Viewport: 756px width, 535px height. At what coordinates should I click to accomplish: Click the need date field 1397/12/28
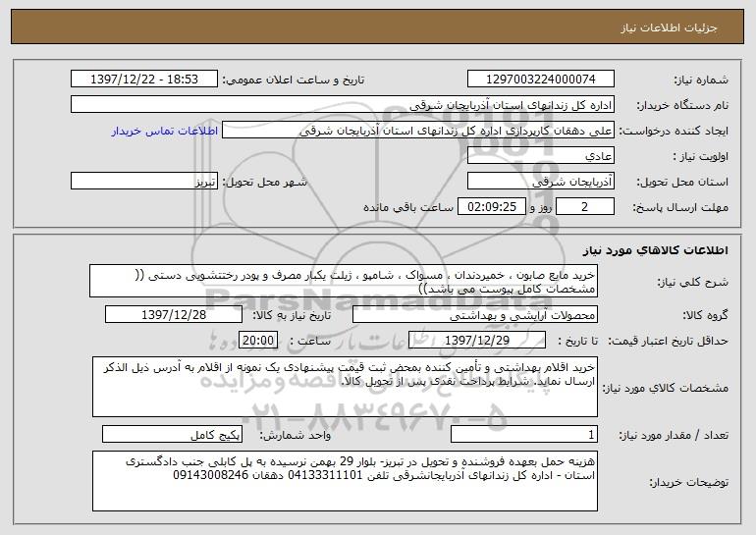174,315
